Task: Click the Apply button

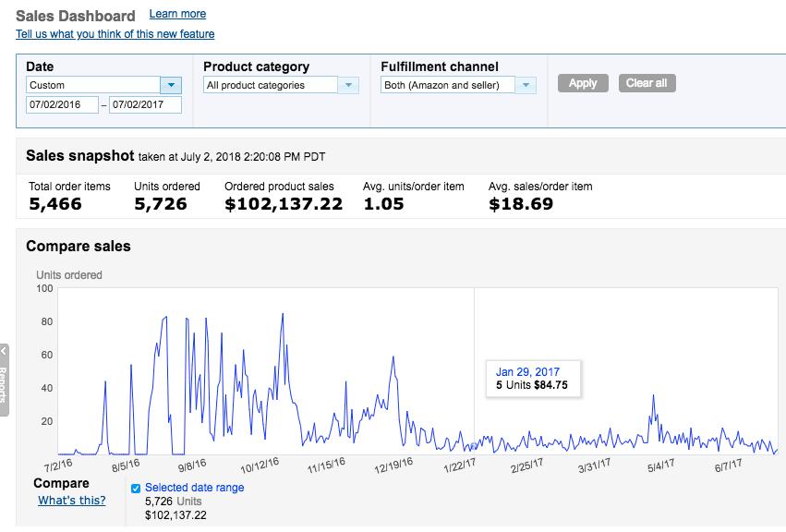Action: click(x=583, y=83)
